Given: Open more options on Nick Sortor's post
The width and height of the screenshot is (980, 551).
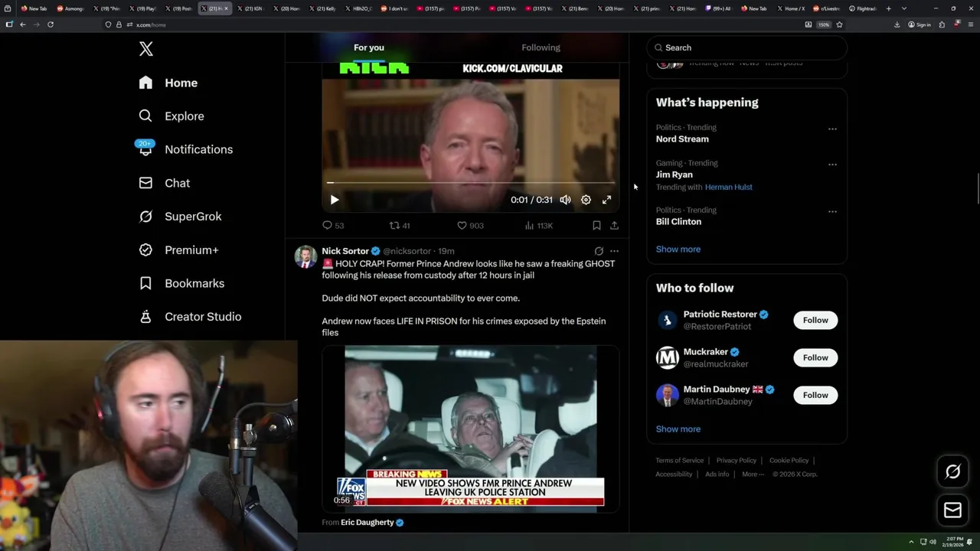Looking at the screenshot, I should point(614,251).
